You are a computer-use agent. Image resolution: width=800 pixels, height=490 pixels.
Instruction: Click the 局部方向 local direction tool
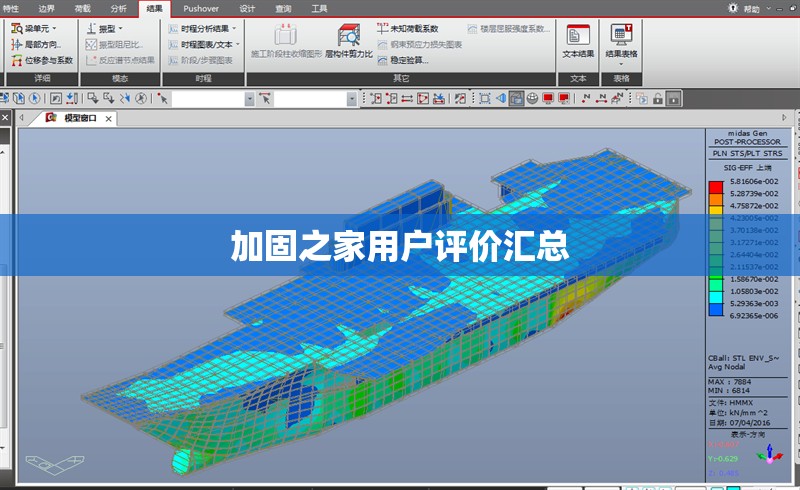click(x=36, y=44)
